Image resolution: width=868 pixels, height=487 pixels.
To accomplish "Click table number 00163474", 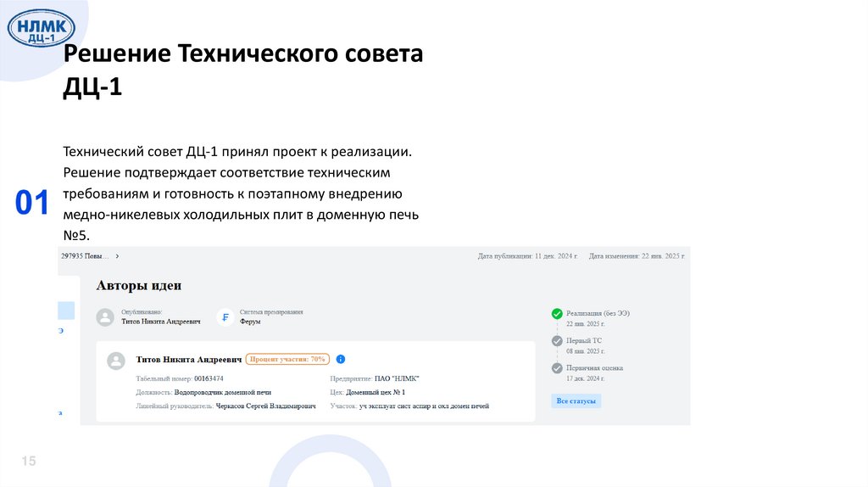I will pyautogui.click(x=209, y=378).
